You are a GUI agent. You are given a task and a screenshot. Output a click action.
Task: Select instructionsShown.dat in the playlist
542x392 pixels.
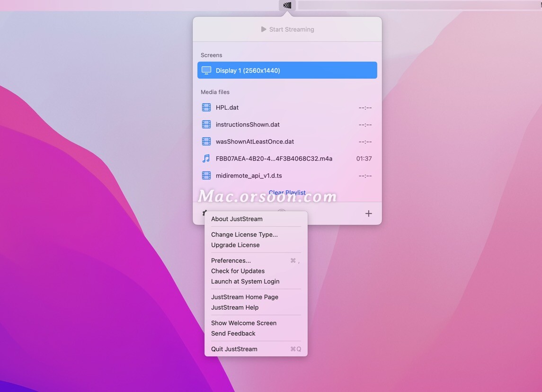pos(287,125)
